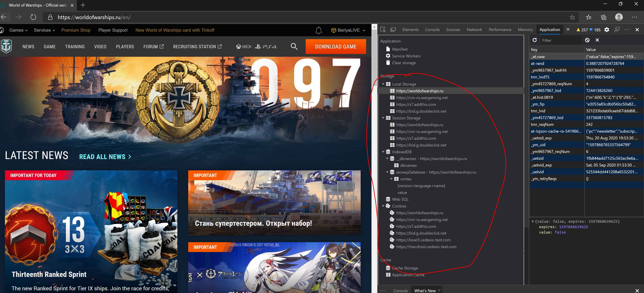Open the supertester recruitment news card
Screen dimensions: 644x293
click(274, 203)
